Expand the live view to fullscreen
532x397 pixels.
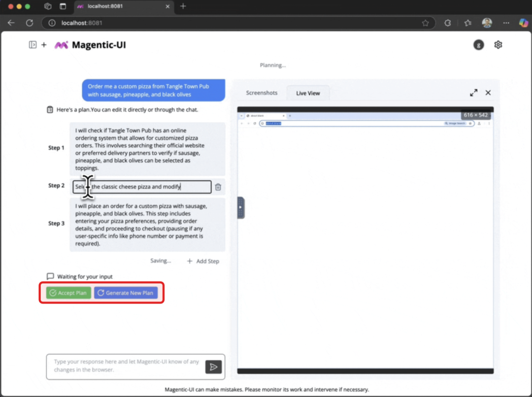(x=474, y=93)
